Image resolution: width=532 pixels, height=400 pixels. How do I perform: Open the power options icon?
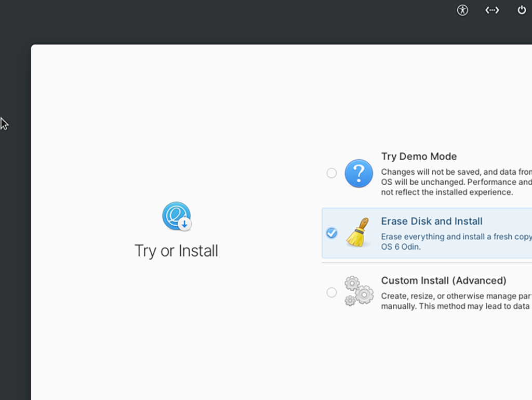(522, 9)
